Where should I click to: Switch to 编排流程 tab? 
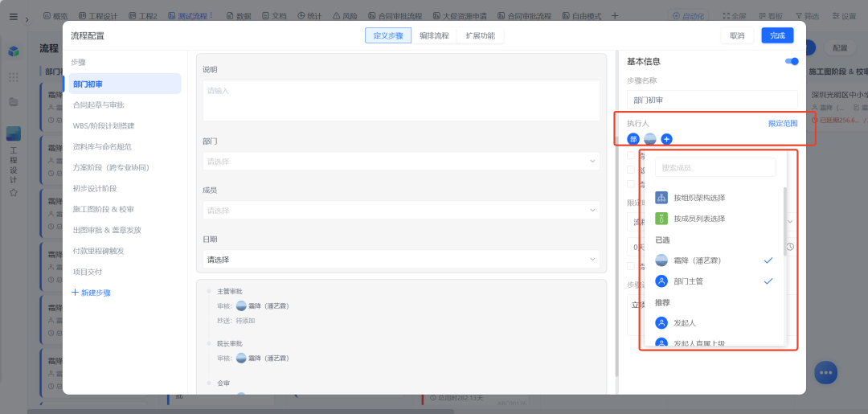(x=434, y=35)
